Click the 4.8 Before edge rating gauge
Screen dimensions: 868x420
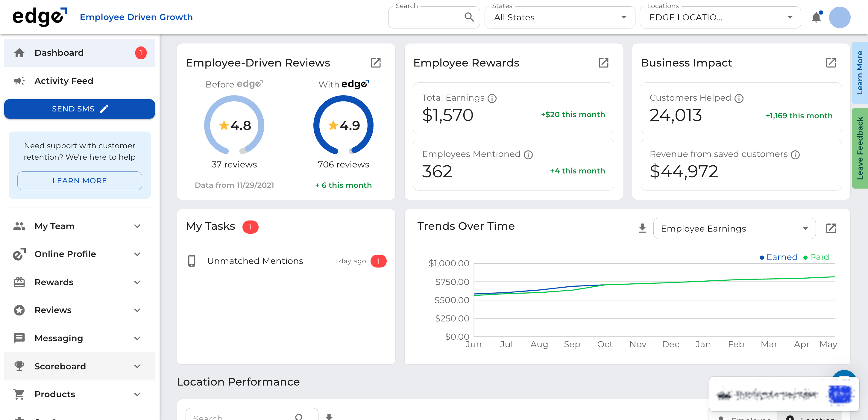pos(234,125)
